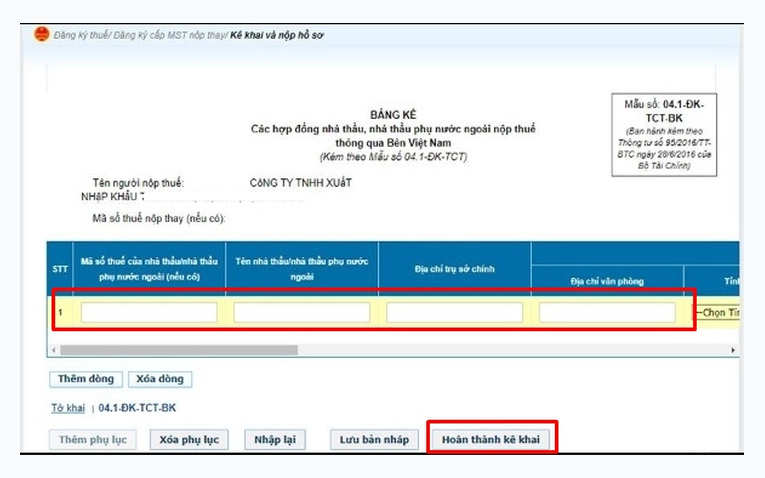The height and width of the screenshot is (478, 765).
Task: Click the contractor name input field
Action: click(x=302, y=312)
